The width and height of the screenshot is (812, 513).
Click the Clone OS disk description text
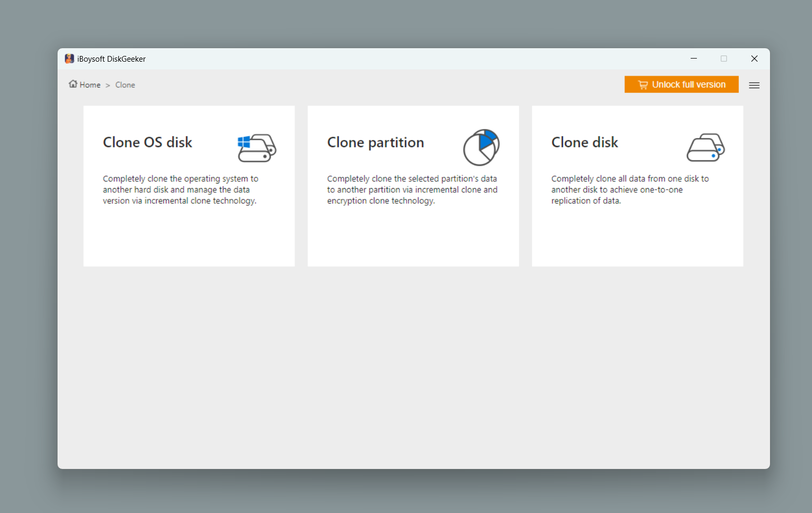click(180, 190)
